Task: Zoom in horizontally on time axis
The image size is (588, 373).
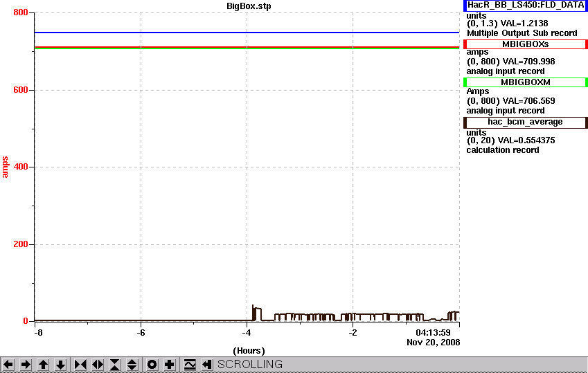Action: click(x=80, y=365)
